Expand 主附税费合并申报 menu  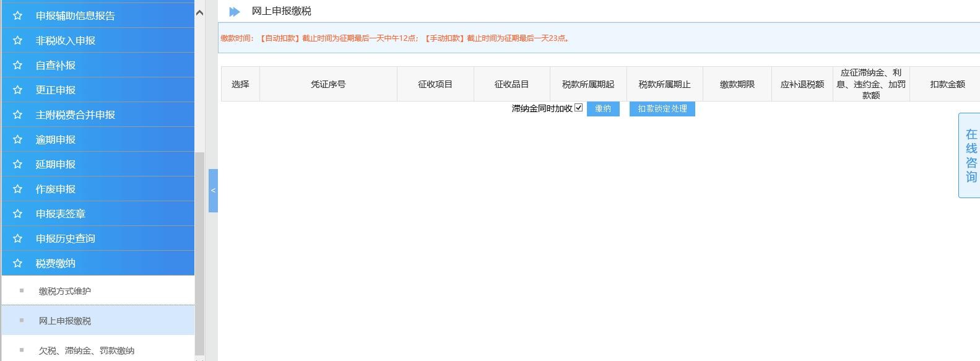coord(76,115)
